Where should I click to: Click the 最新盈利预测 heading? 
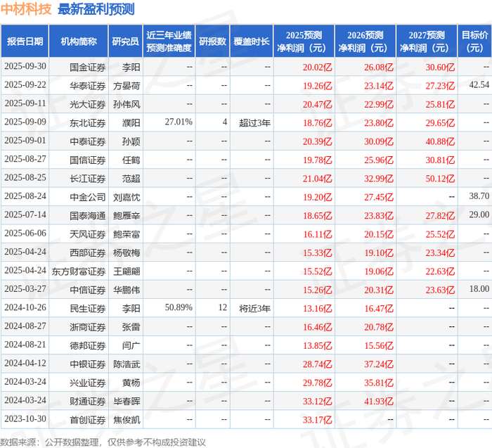pyautogui.click(x=96, y=9)
